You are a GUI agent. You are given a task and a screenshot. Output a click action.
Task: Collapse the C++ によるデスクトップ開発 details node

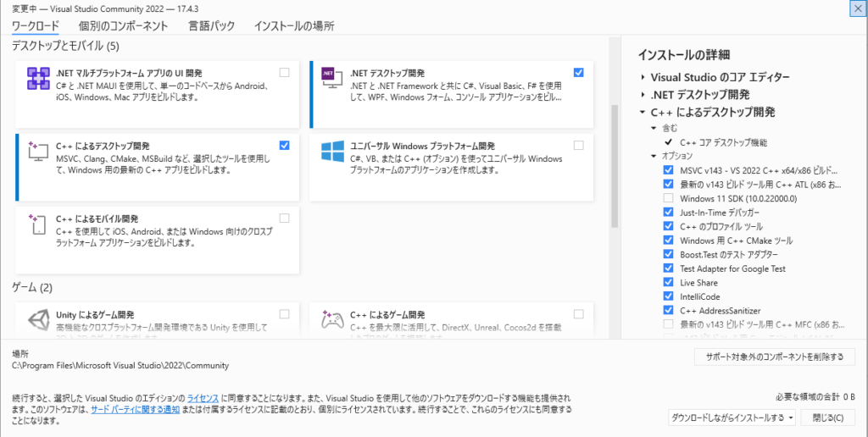[x=643, y=113]
